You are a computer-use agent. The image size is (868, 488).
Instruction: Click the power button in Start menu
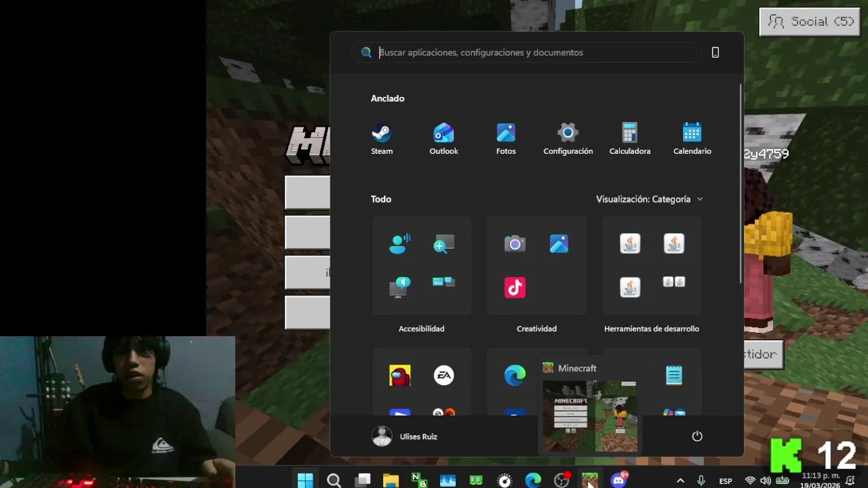[697, 436]
